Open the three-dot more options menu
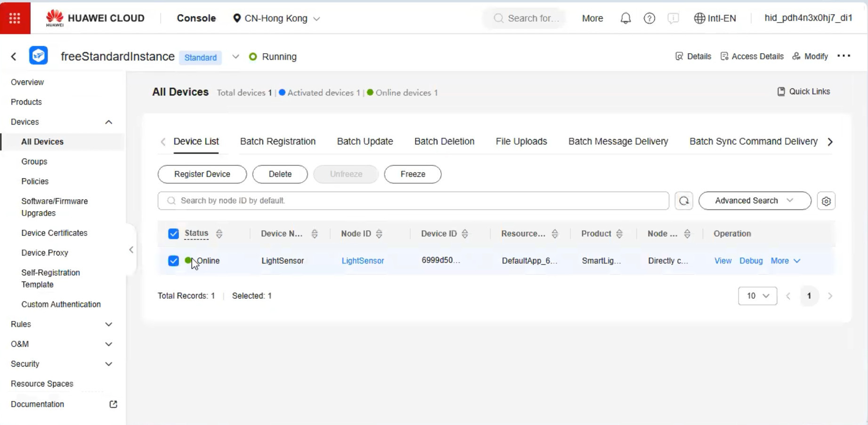This screenshot has height=425, width=868. pyautogui.click(x=844, y=56)
